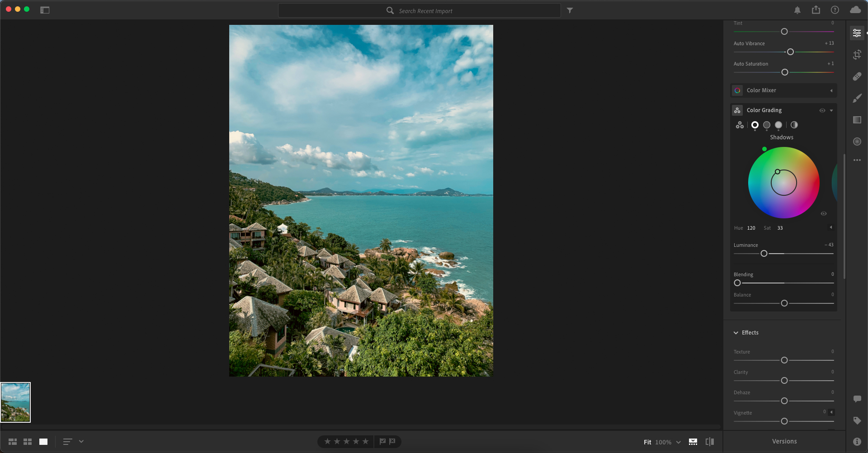The height and width of the screenshot is (453, 868).
Task: Collapse the Effects section
Action: click(x=736, y=333)
